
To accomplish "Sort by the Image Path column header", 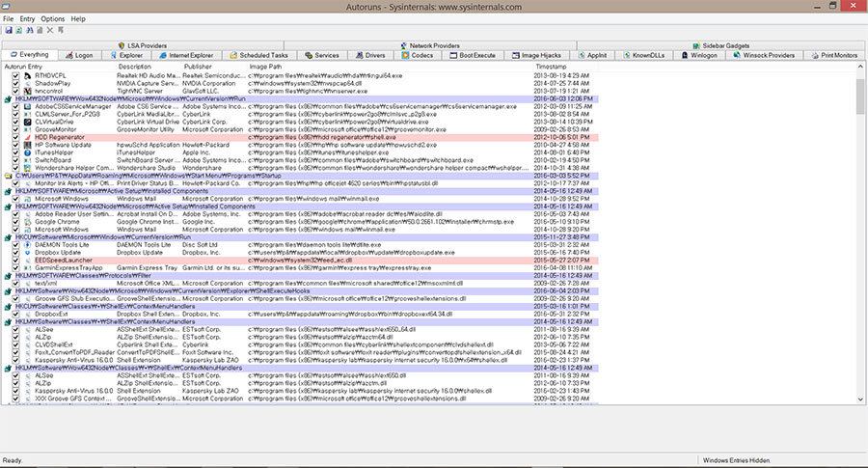I will [x=390, y=67].
